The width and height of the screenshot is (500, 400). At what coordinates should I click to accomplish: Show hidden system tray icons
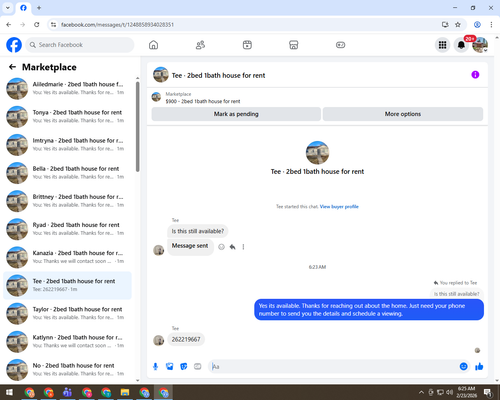(421, 392)
